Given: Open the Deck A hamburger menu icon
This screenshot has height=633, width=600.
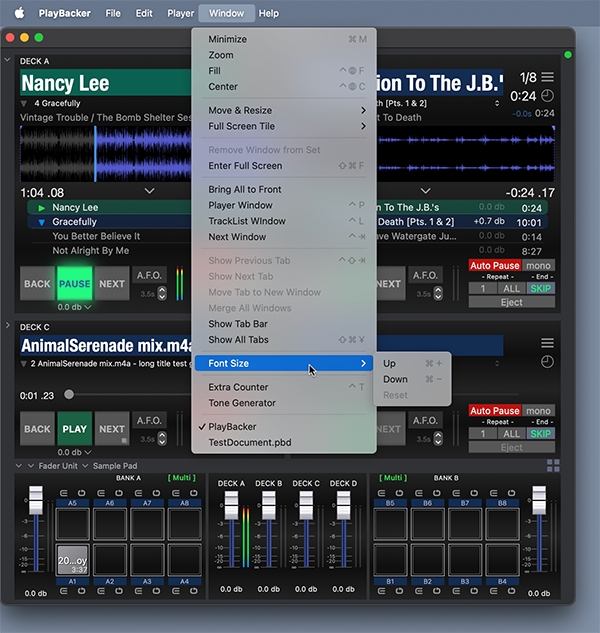Looking at the screenshot, I should click(x=547, y=77).
